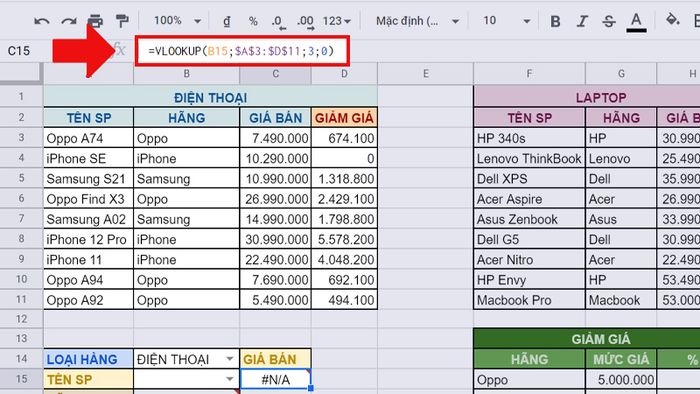Open the fill color bucket
Screen dimensions: 700x394
[672, 20]
